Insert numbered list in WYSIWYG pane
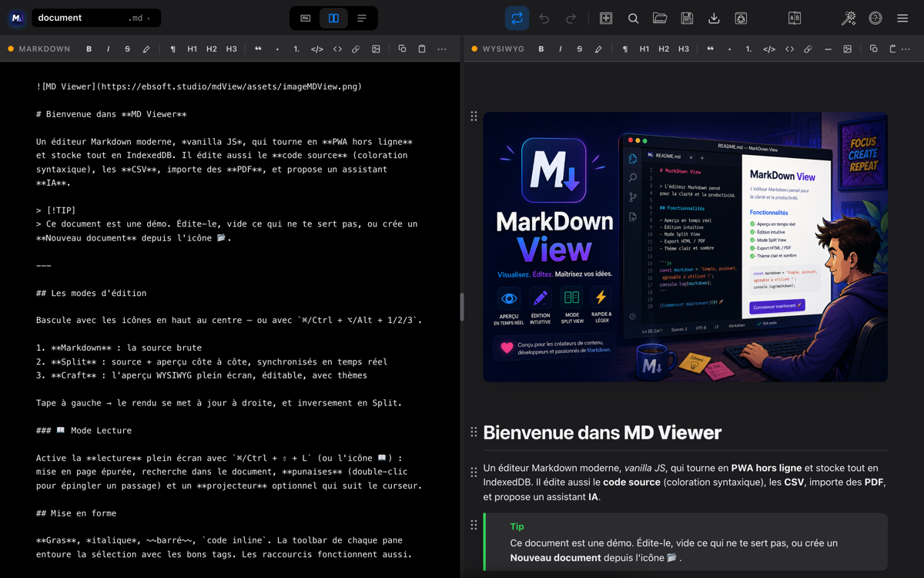This screenshot has height=578, width=924. click(x=748, y=49)
